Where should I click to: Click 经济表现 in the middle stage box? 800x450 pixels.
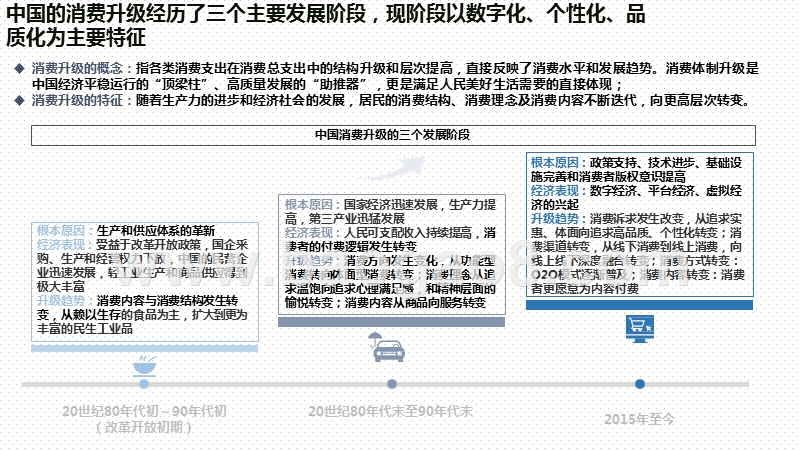point(308,233)
